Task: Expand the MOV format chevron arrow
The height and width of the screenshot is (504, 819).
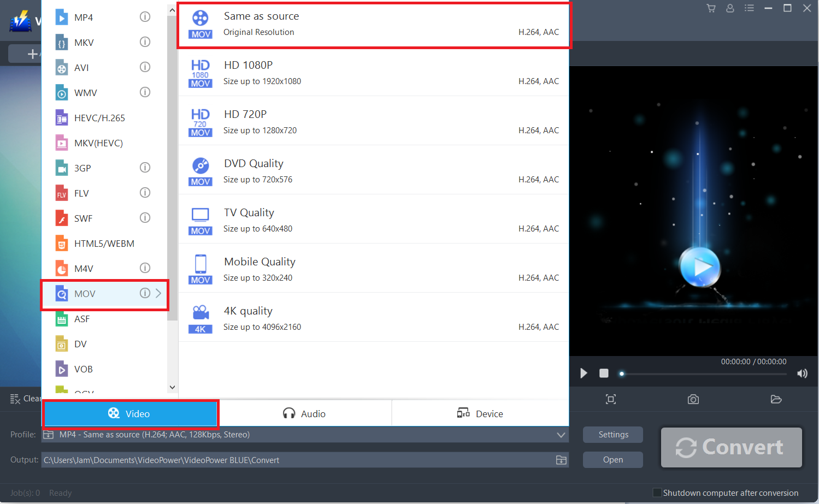Action: point(158,293)
